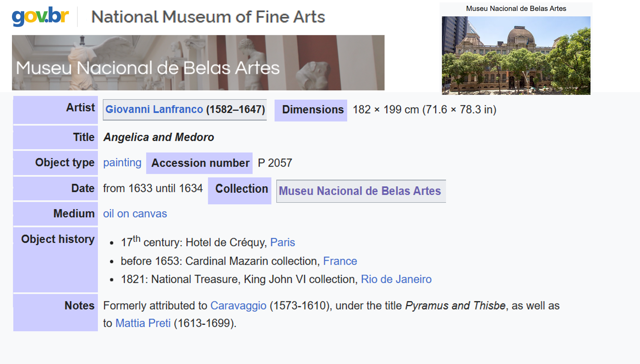
Task: Follow the Paris link in object history
Action: (282, 242)
